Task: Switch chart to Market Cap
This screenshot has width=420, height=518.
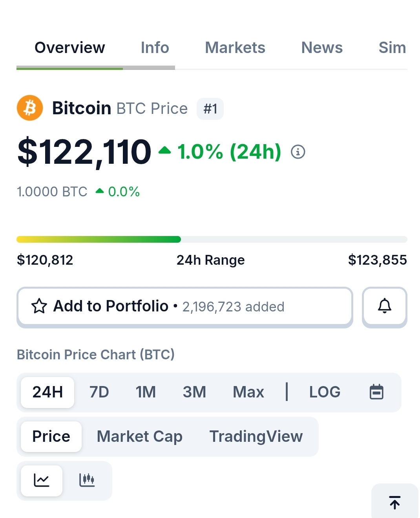Action: point(139,436)
